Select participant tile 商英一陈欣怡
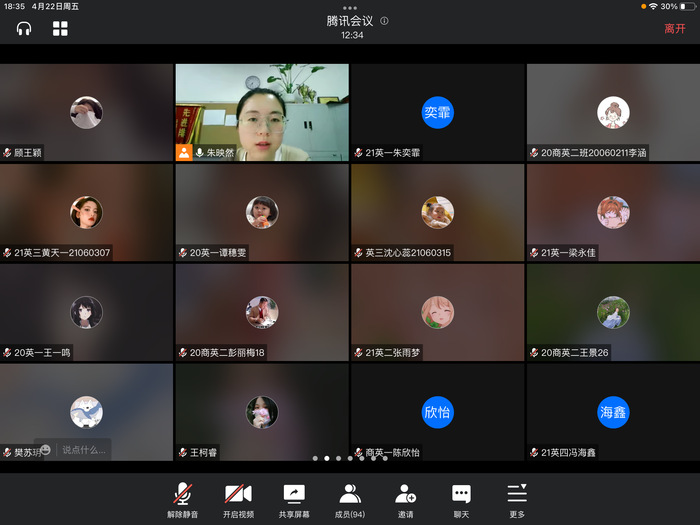 (437, 412)
